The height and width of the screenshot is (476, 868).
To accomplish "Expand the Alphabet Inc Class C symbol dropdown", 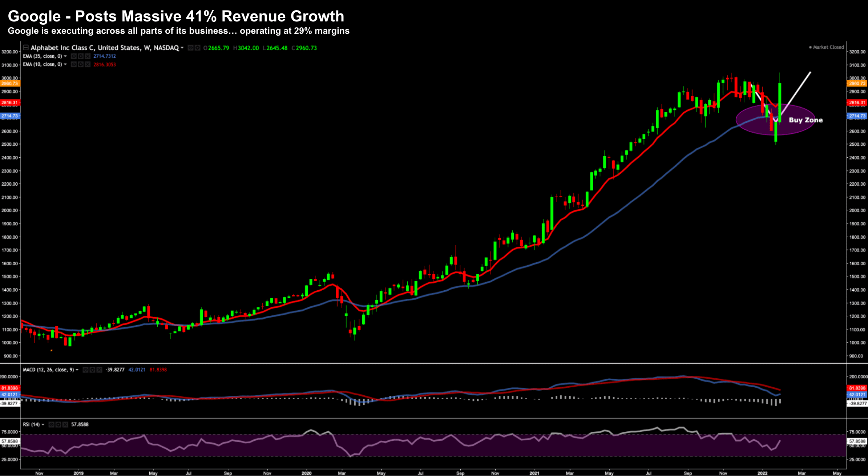I will coord(182,48).
